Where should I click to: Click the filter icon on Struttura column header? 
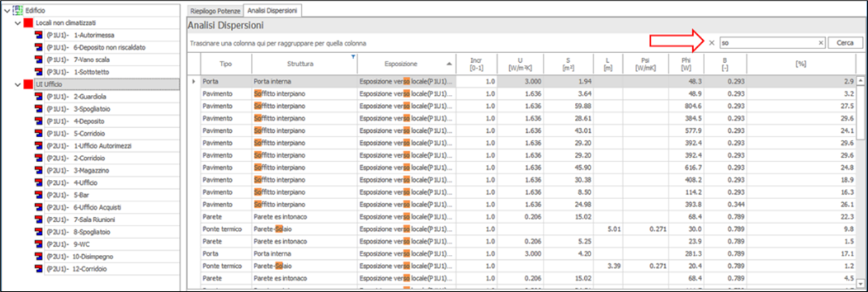click(352, 59)
